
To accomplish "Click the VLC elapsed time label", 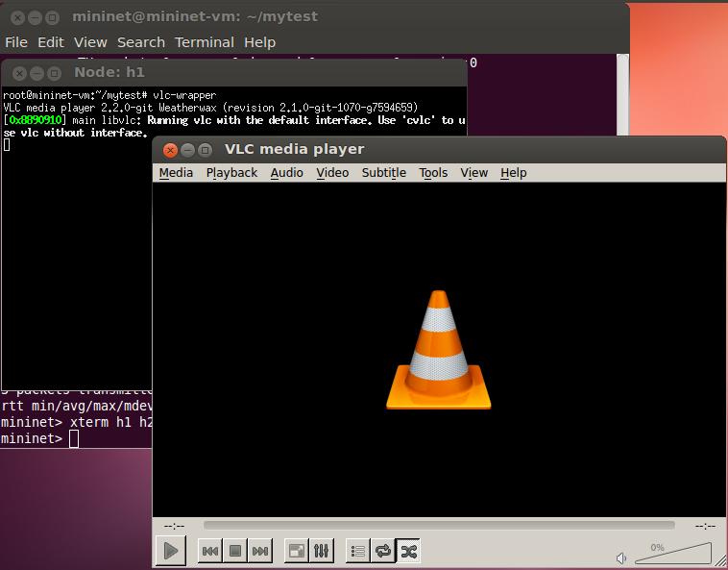I will (175, 526).
